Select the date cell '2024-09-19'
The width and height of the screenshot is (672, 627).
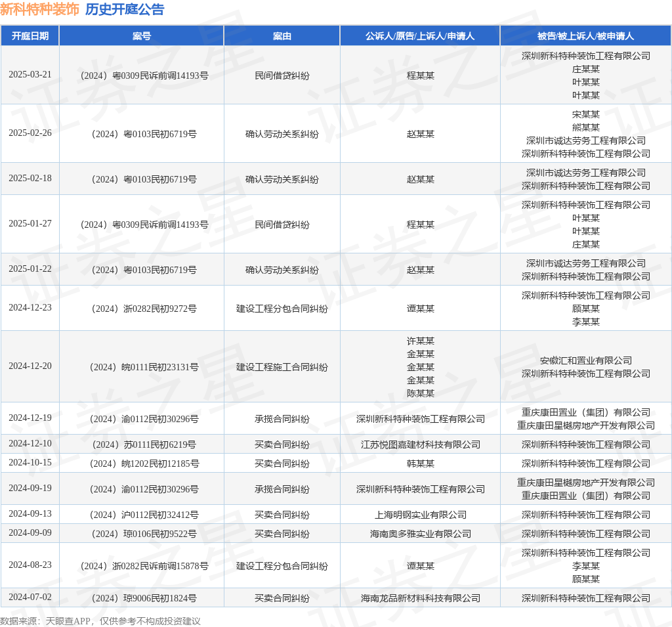click(x=30, y=488)
